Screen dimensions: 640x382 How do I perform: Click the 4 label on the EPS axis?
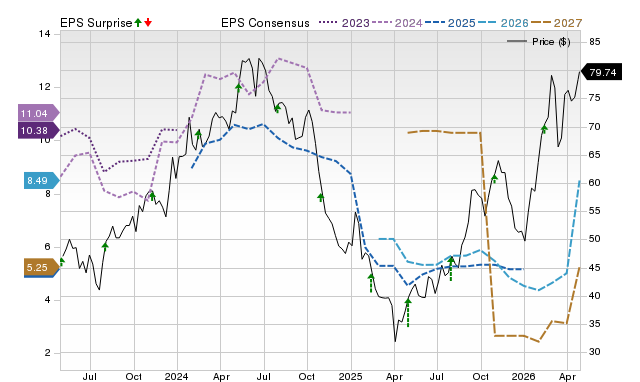pos(48,300)
